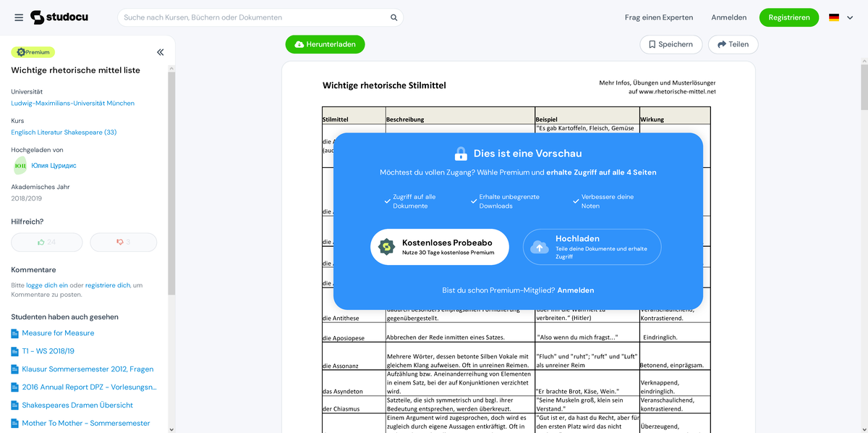This screenshot has height=433, width=868.
Task: Give a thumbs down rating
Action: (x=123, y=242)
